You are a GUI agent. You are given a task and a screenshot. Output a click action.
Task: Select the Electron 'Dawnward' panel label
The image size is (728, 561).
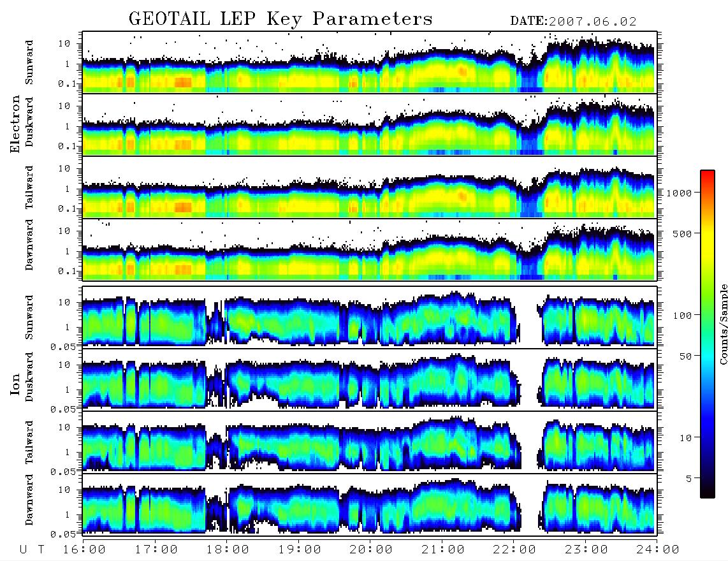tap(29, 245)
